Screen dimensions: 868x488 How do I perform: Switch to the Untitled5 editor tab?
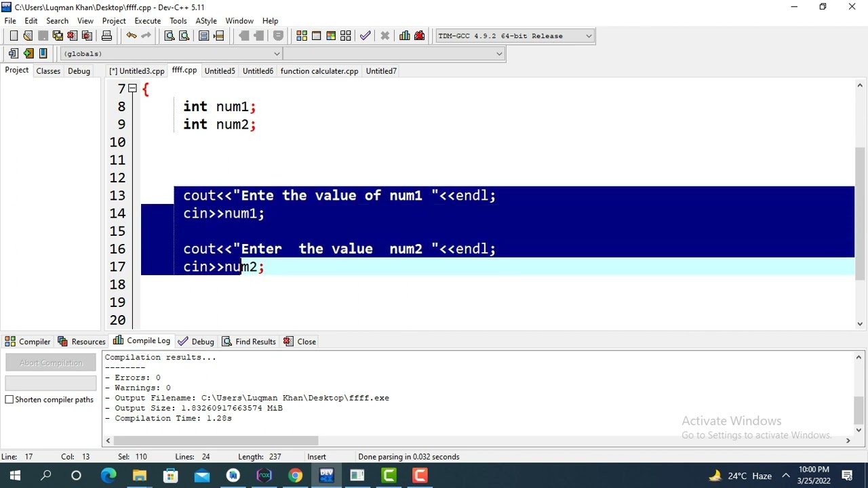tap(220, 71)
